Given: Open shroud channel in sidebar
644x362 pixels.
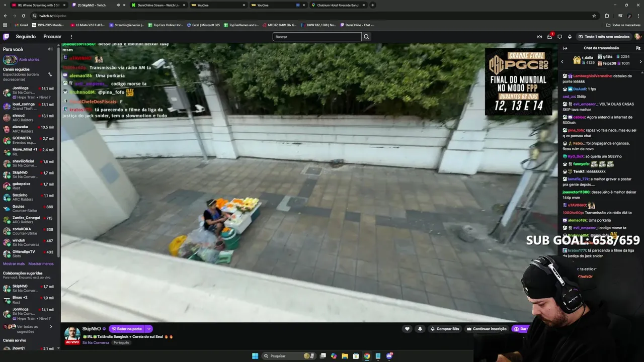Looking at the screenshot, I should click(29, 118).
